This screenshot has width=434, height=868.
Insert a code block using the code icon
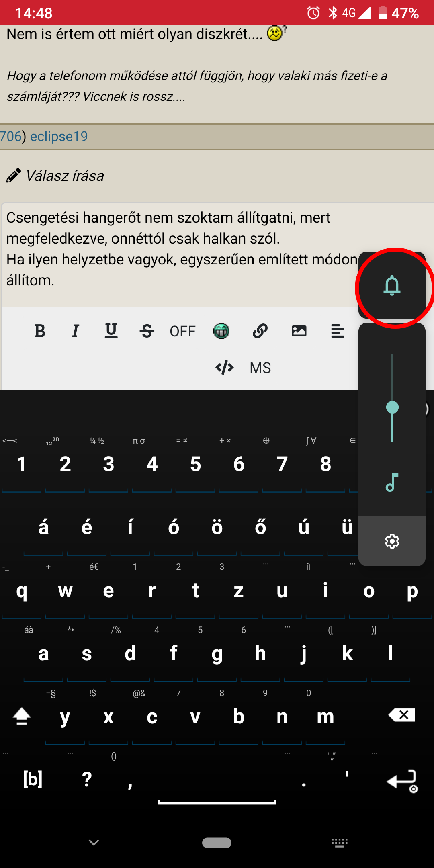tap(225, 367)
